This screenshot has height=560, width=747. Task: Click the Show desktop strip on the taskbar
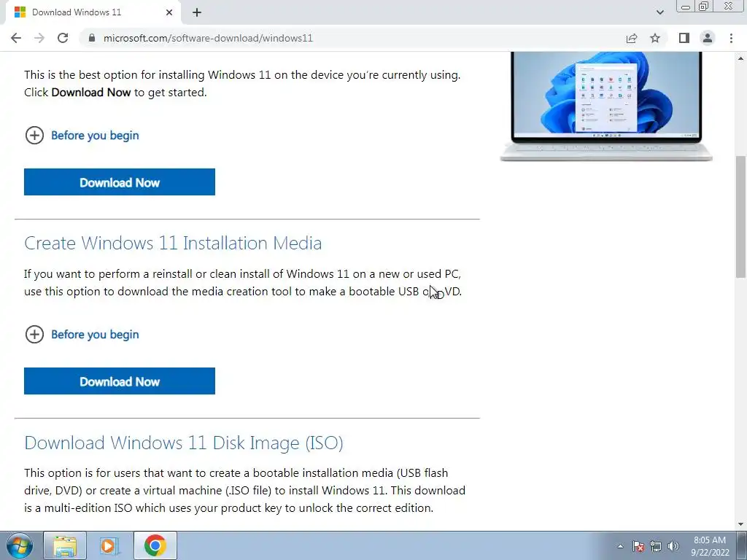[x=742, y=545]
